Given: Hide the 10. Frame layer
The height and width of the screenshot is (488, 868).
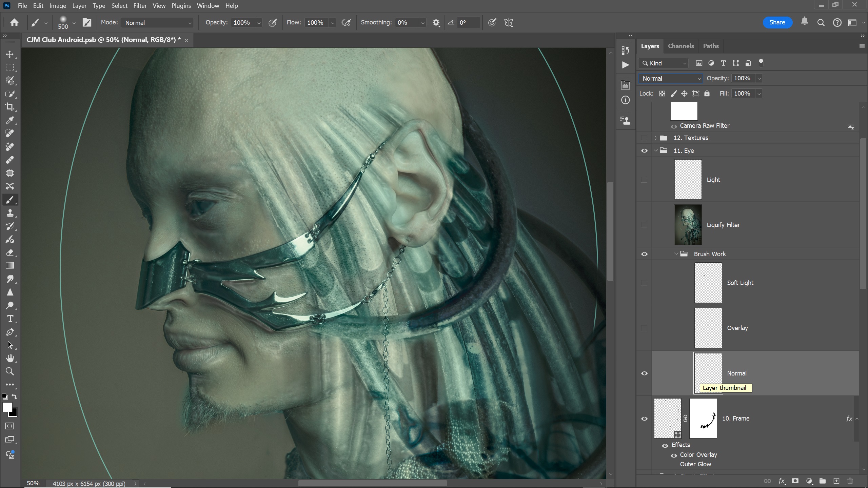Looking at the screenshot, I should [644, 419].
